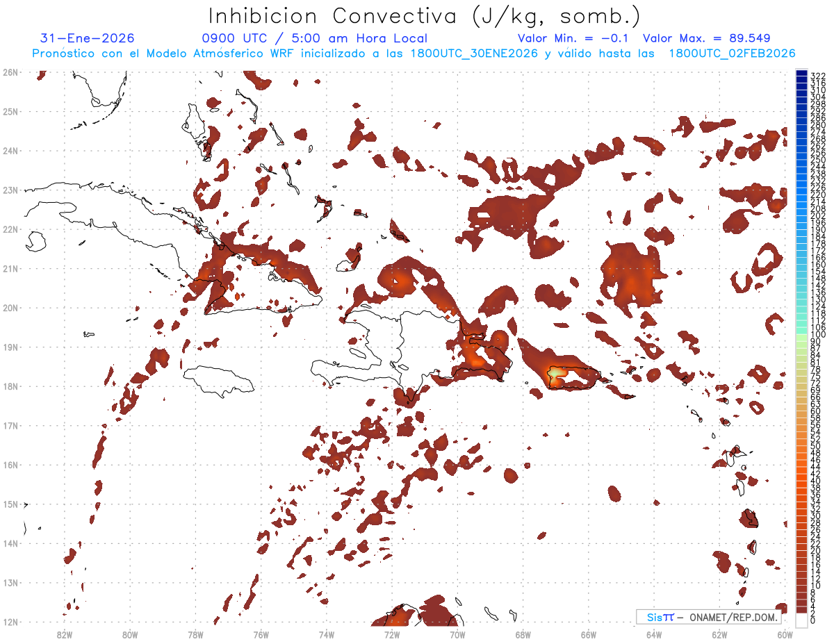Click 'Pronóstico con el Modelo Atmósferico WRF' text
This screenshot has height=644, width=834.
pyautogui.click(x=164, y=53)
